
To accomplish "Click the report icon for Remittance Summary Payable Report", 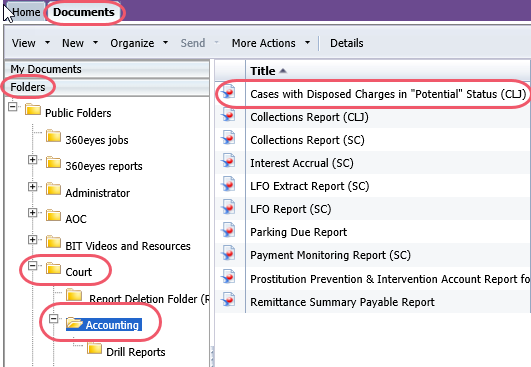I will (x=229, y=299).
